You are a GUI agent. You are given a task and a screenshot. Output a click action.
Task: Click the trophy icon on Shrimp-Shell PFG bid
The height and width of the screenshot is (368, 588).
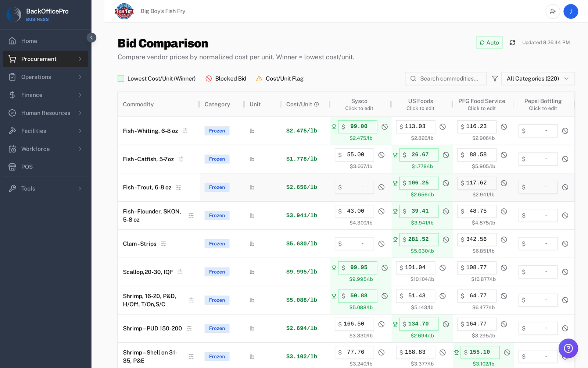point(456,353)
